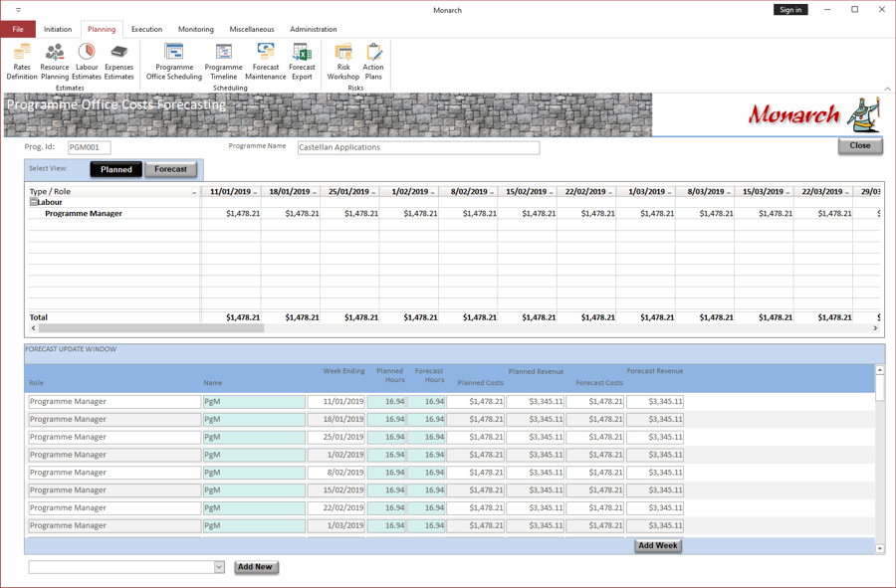The width and height of the screenshot is (896, 588).
Task: Open Risk Workshop
Action: tap(342, 62)
